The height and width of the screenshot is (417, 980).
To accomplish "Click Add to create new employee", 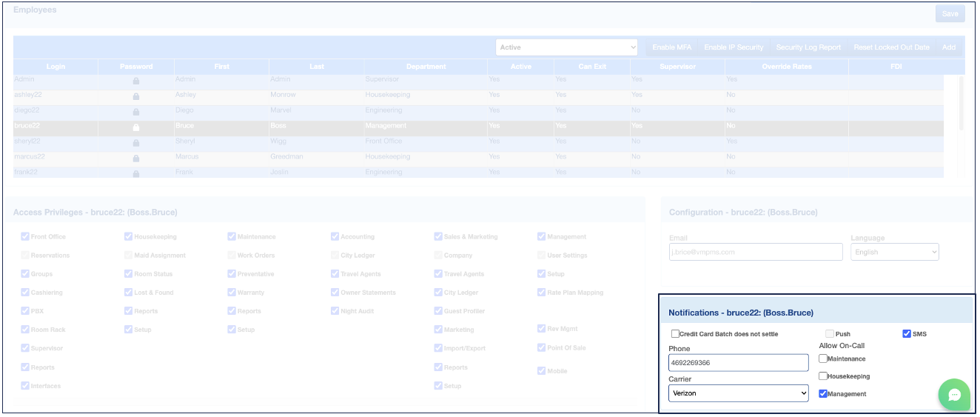I will pyautogui.click(x=948, y=47).
